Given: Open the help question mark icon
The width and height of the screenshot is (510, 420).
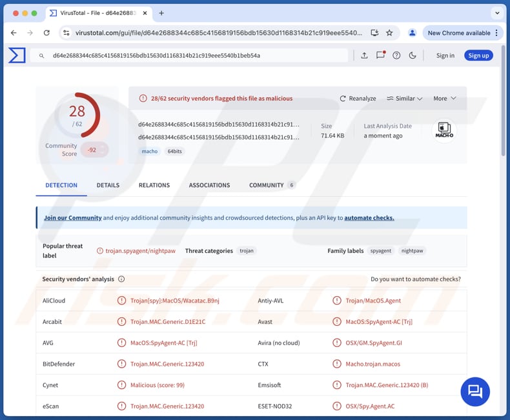Looking at the screenshot, I should pos(396,55).
